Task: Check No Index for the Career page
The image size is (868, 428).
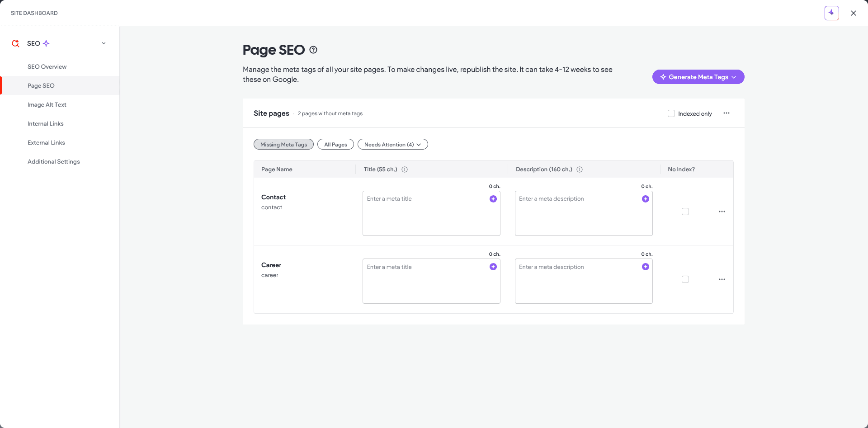Action: (x=685, y=279)
